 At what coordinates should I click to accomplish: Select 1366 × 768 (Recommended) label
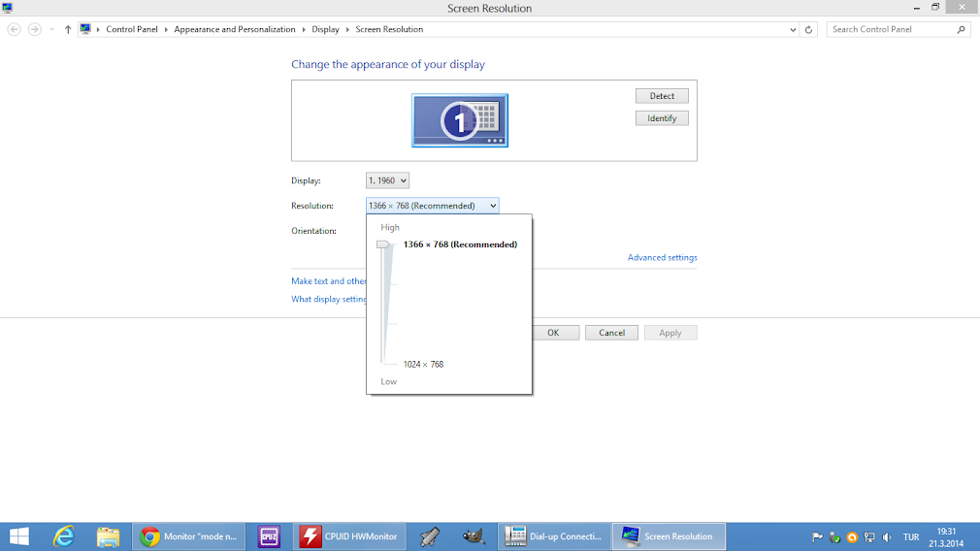coord(461,244)
